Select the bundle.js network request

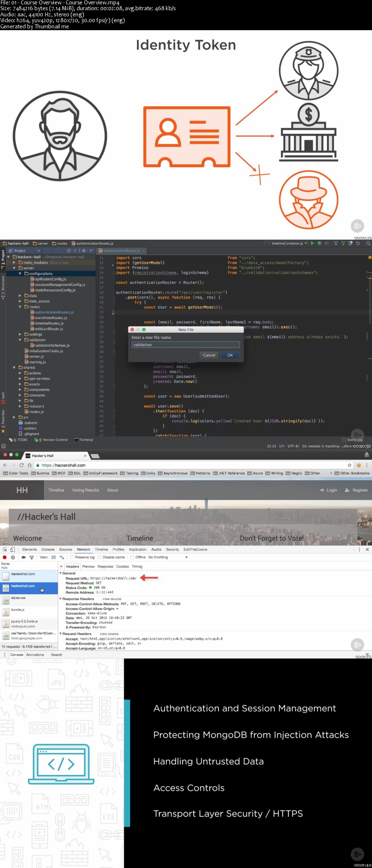(x=29, y=612)
